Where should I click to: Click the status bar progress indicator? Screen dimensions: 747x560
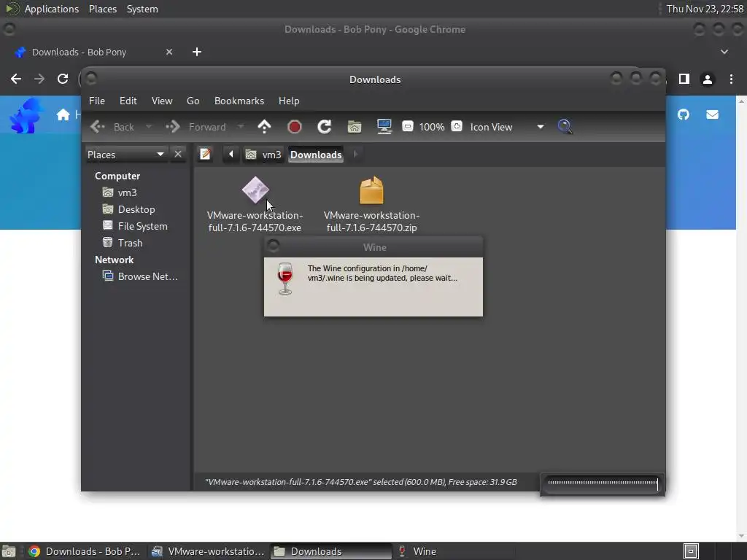pos(602,483)
